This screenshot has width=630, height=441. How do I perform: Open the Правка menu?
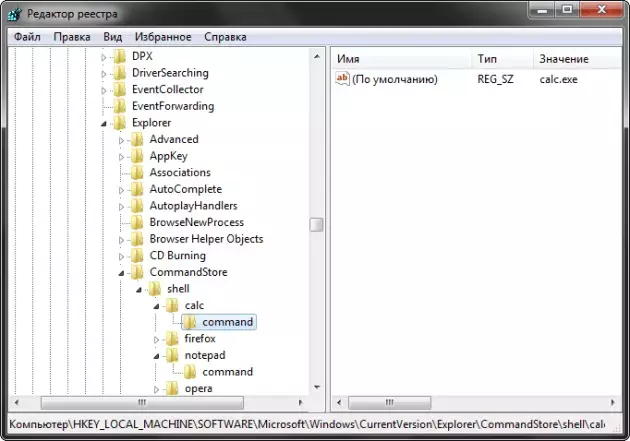point(72,37)
